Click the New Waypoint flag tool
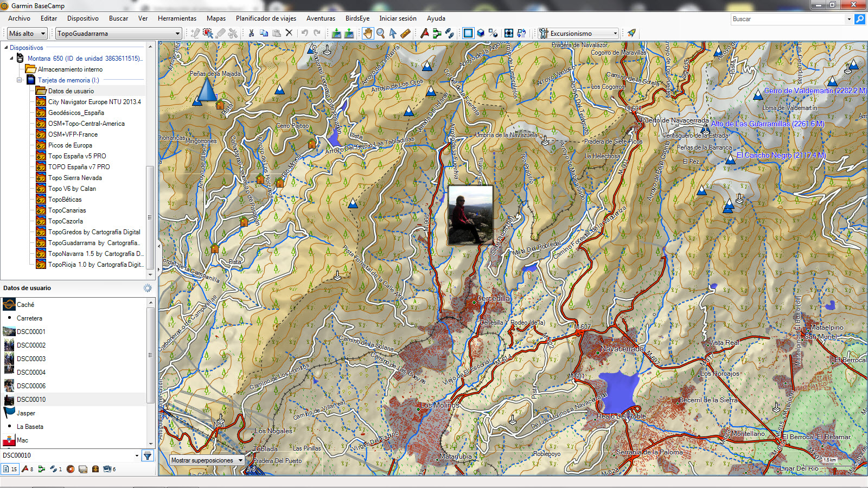868x488 pixels. tap(424, 33)
